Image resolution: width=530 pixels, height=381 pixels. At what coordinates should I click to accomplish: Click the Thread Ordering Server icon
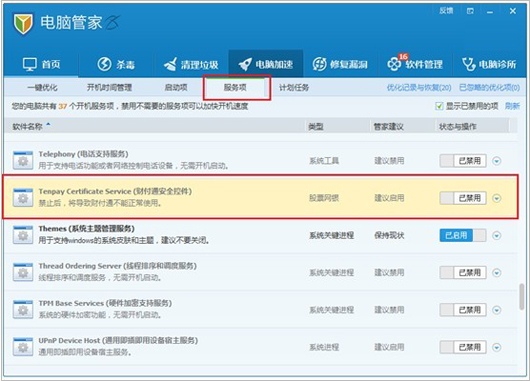point(23,272)
